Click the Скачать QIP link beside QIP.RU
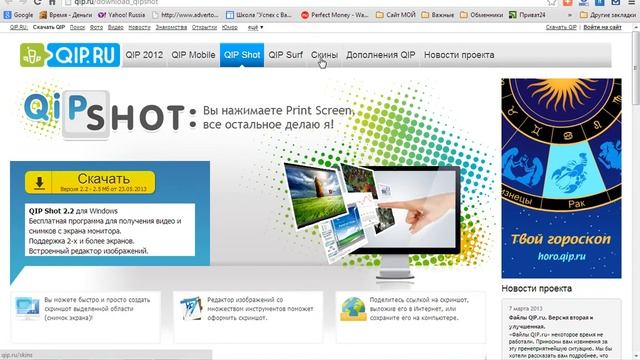The height and width of the screenshot is (360, 640). tap(49, 27)
